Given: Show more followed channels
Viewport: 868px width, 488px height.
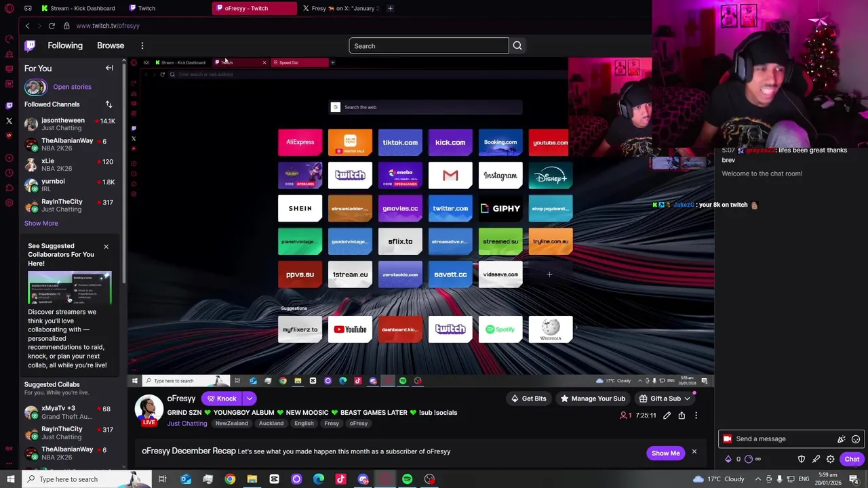Looking at the screenshot, I should 41,223.
